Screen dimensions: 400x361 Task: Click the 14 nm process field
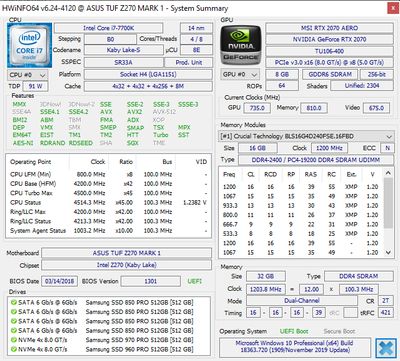click(196, 28)
